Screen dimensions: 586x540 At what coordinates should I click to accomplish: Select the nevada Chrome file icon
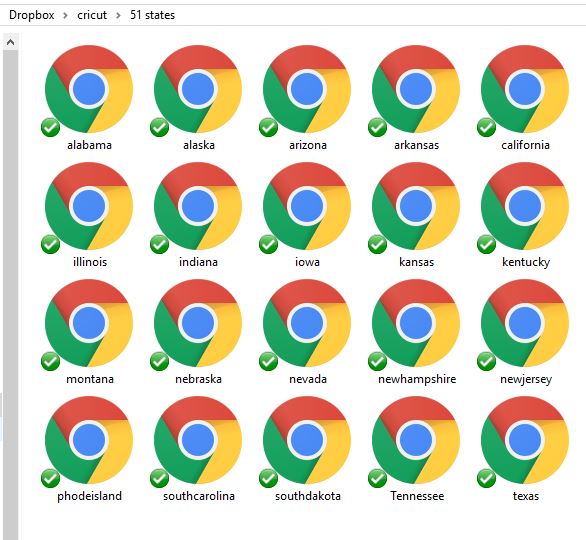(x=307, y=323)
